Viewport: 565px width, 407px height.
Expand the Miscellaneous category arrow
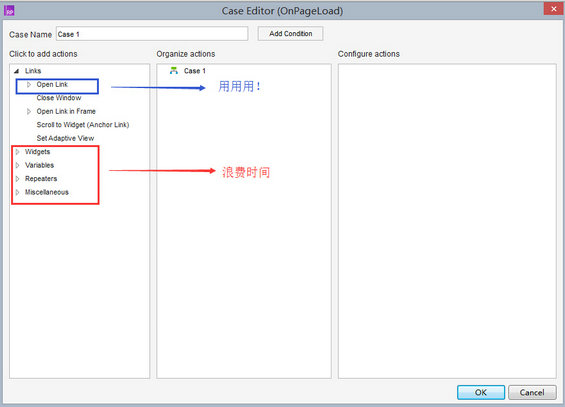pos(17,192)
